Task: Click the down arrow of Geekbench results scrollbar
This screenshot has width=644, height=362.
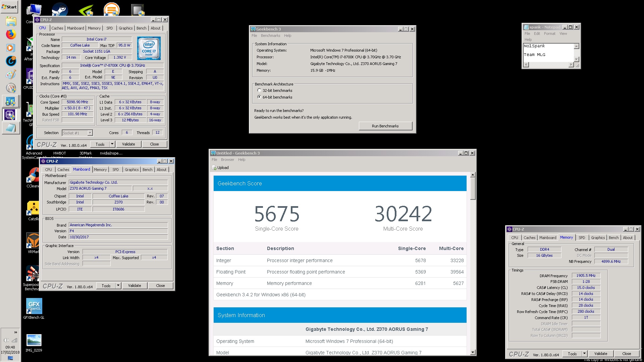Action: 473,352
